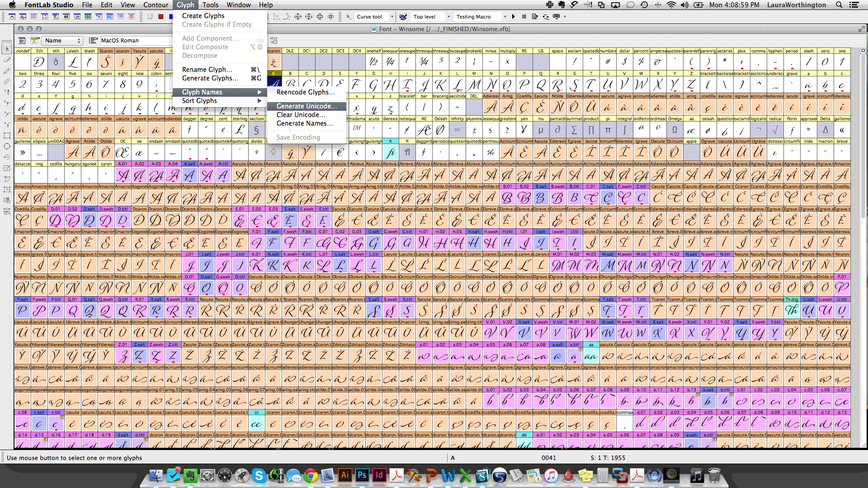This screenshot has width=868, height=488.
Task: Select the Free Transform tool
Action: (x=7, y=190)
